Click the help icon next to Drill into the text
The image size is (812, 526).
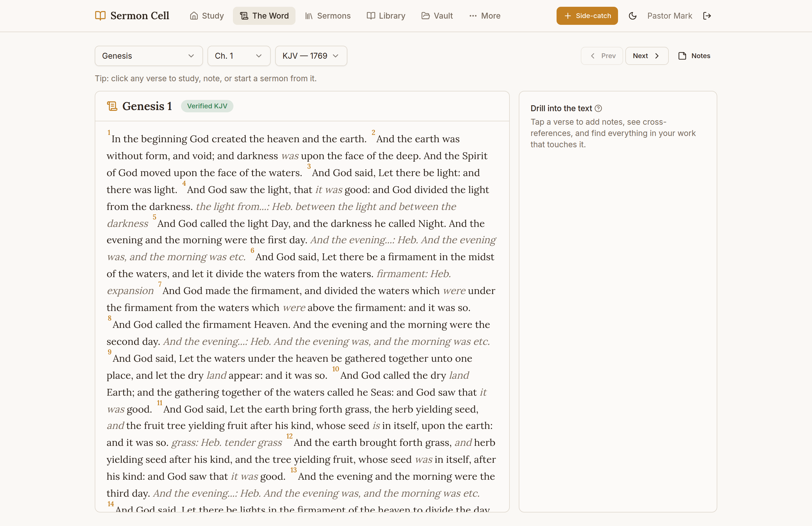point(598,108)
